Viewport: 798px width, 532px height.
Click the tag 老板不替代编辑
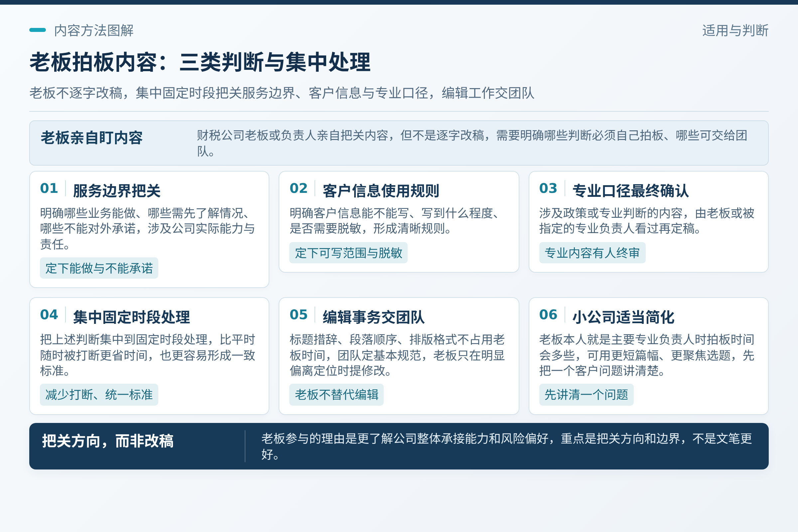click(336, 395)
